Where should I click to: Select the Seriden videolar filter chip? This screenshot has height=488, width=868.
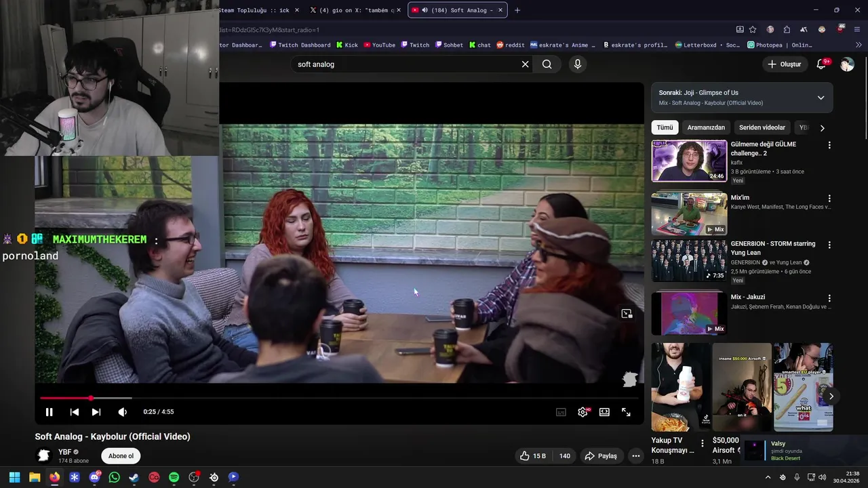(762, 127)
